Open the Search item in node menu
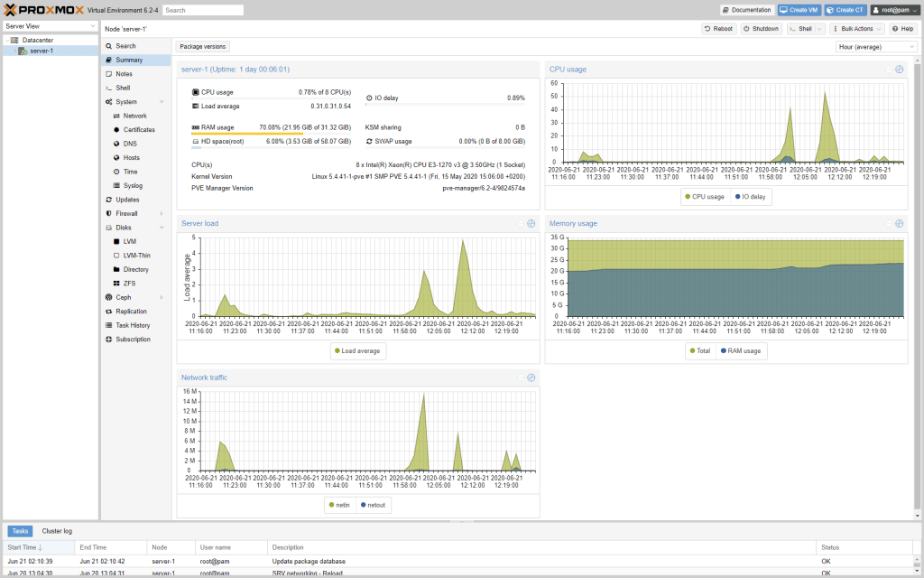 125,46
